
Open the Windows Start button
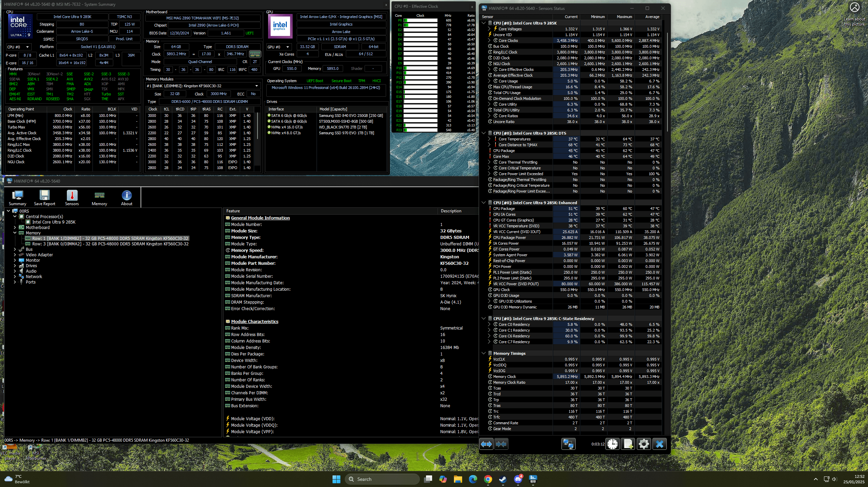[336, 479]
